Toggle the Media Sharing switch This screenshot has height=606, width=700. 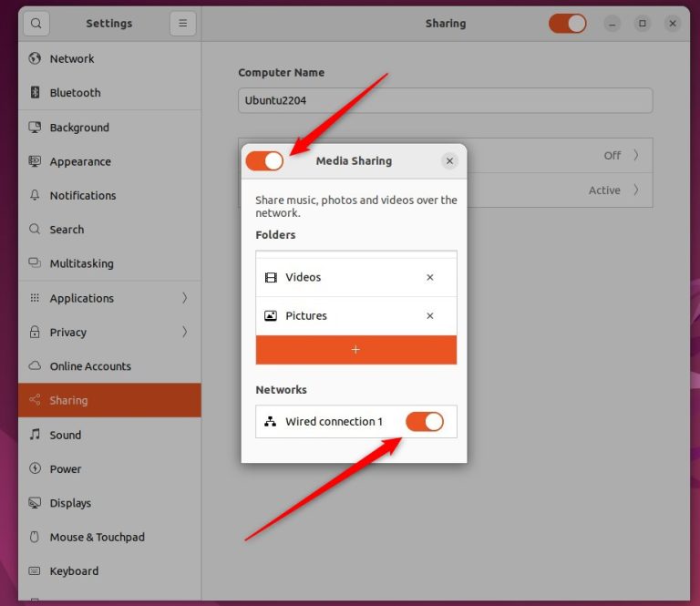(264, 161)
